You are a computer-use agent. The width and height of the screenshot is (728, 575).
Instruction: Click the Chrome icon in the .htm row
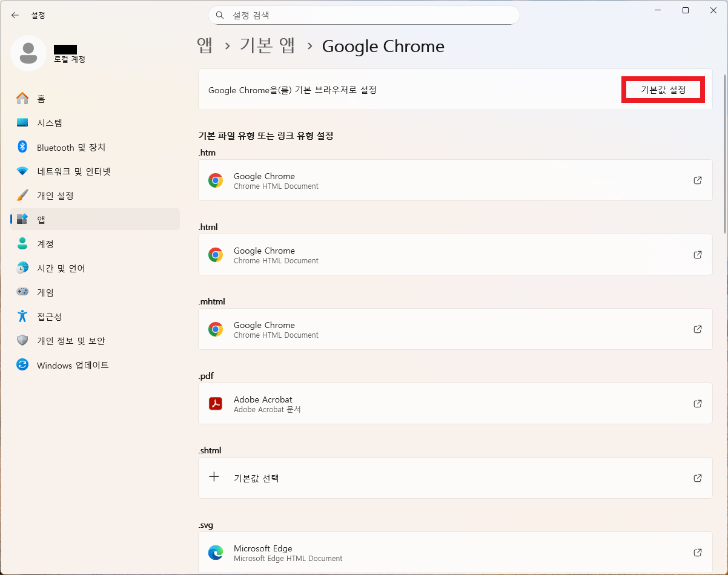(216, 180)
